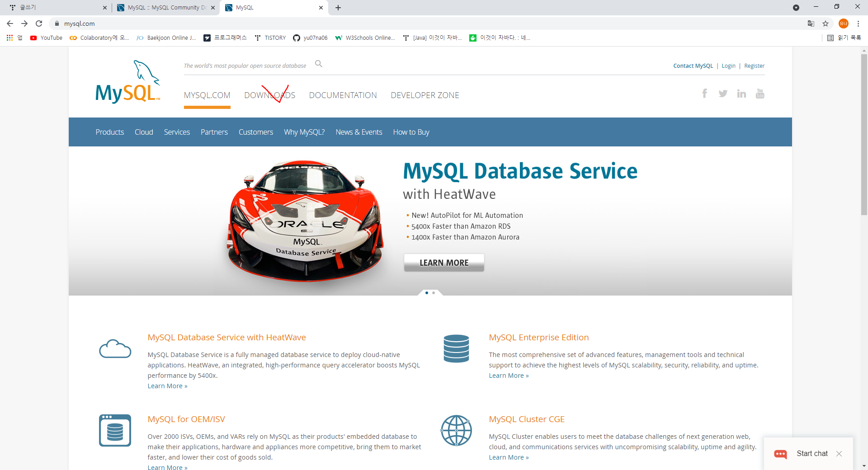This screenshot has height=470, width=868.
Task: Open MySQL LinkedIn page icon
Action: pos(741,93)
